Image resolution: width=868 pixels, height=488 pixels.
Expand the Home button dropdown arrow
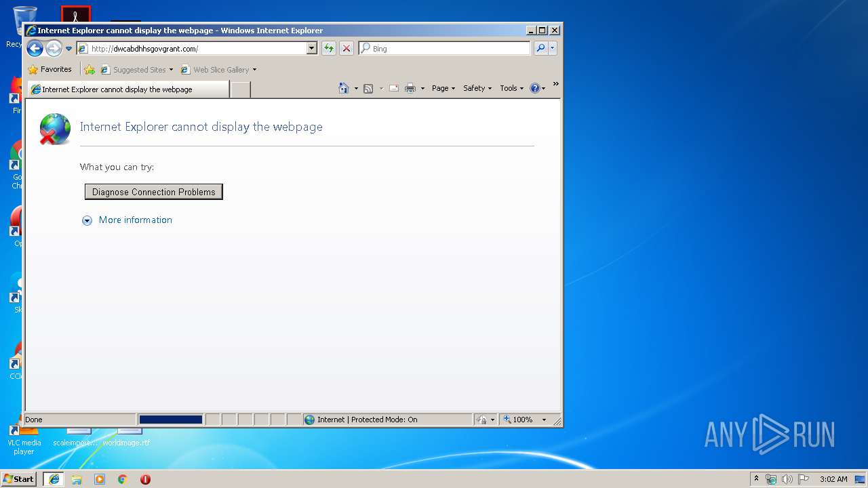click(x=356, y=88)
